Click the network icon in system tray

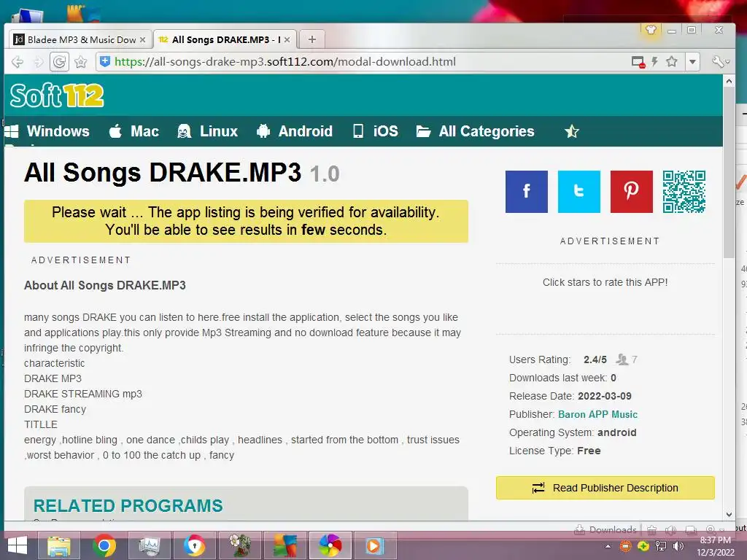661,546
